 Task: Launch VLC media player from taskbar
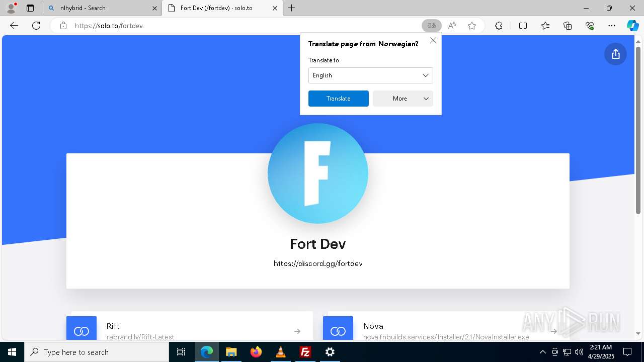click(x=281, y=352)
